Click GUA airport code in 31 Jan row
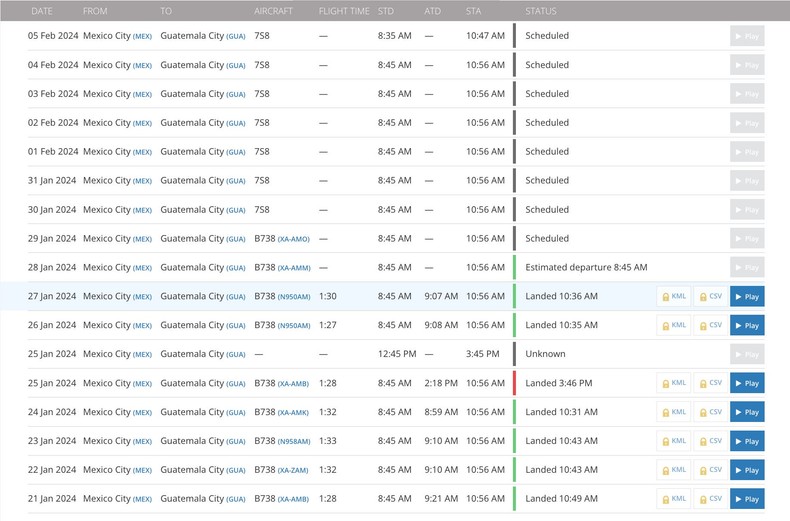This screenshot has width=790, height=521. click(236, 181)
